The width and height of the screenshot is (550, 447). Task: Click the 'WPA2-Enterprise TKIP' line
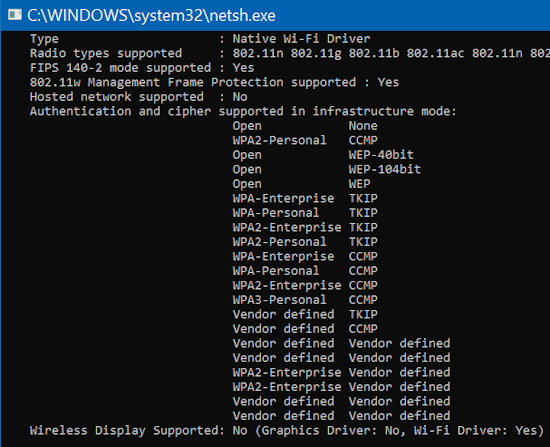click(x=305, y=227)
